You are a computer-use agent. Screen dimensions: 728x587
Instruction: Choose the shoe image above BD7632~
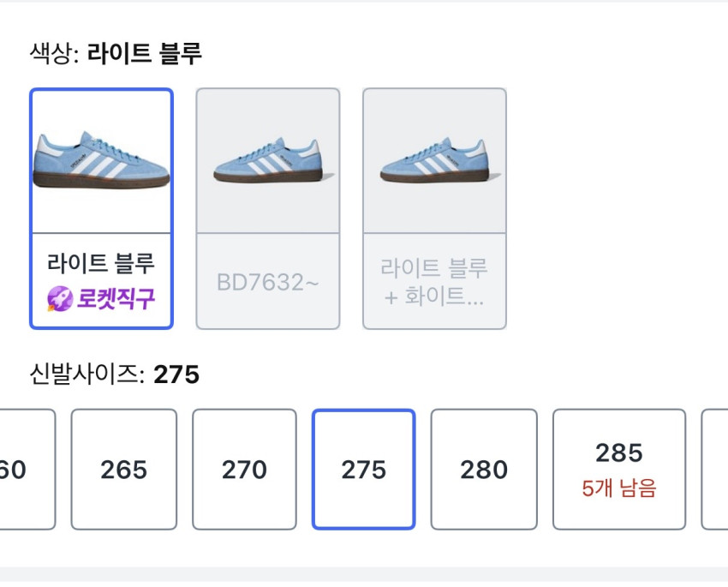point(268,161)
